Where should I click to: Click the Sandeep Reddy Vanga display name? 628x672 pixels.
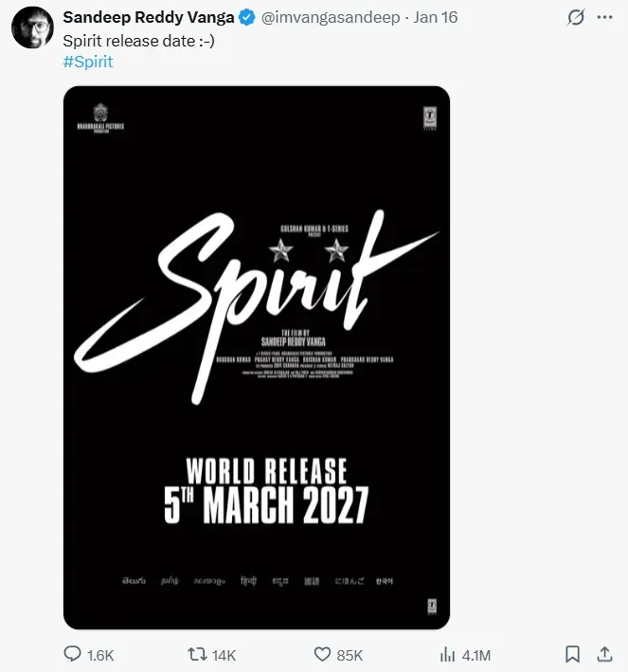(148, 18)
